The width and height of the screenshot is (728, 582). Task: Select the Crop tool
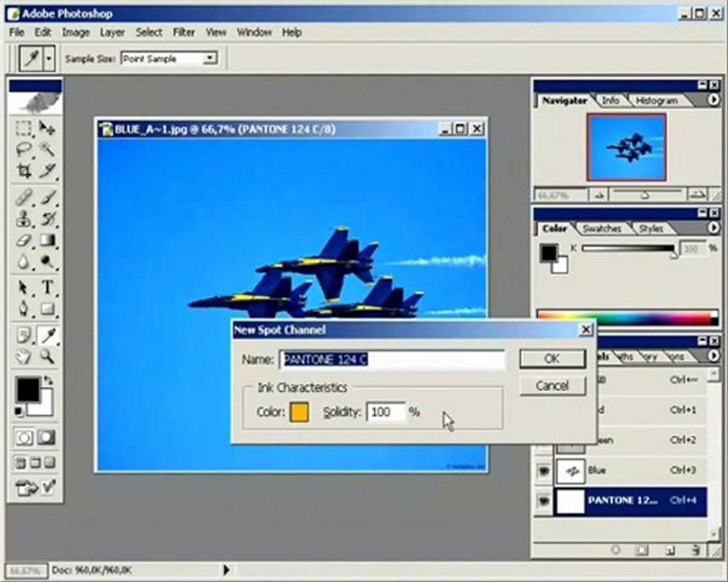[23, 171]
